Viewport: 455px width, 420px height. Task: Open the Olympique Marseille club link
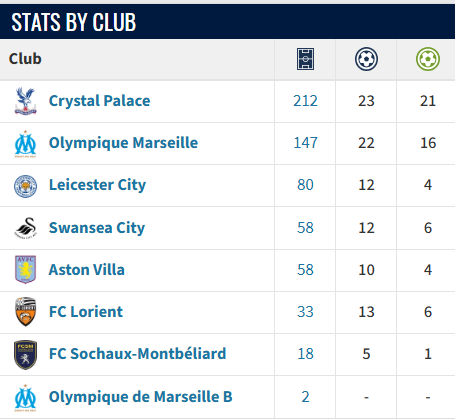123,143
